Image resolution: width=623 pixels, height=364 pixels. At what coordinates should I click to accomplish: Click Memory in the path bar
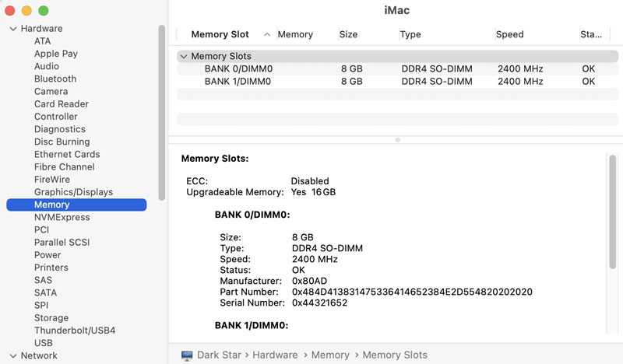(x=330, y=355)
